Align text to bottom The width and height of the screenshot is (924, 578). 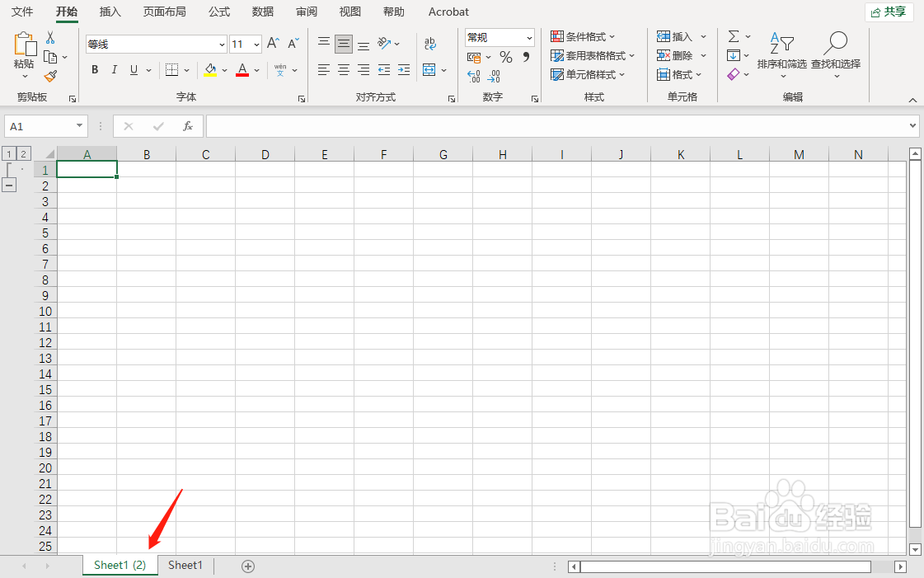364,45
